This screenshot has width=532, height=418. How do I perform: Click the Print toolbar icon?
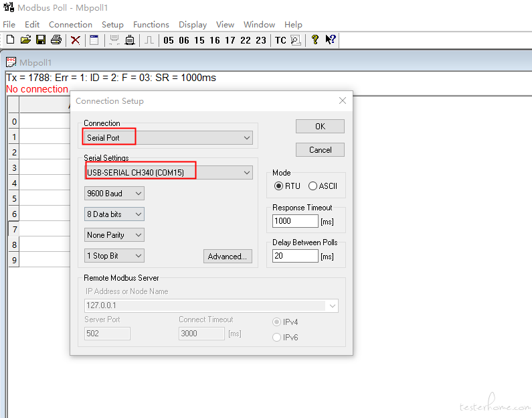tap(56, 40)
